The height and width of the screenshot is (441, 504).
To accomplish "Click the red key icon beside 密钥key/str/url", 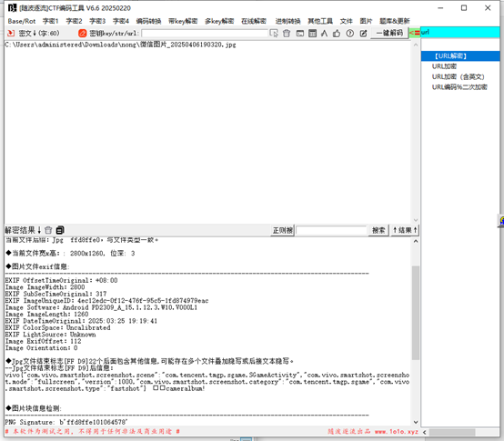I will tap(82, 33).
